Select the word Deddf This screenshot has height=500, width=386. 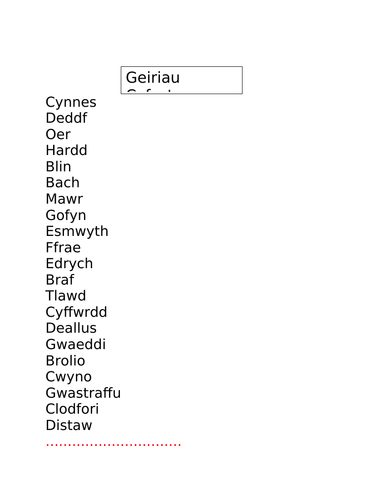click(66, 118)
